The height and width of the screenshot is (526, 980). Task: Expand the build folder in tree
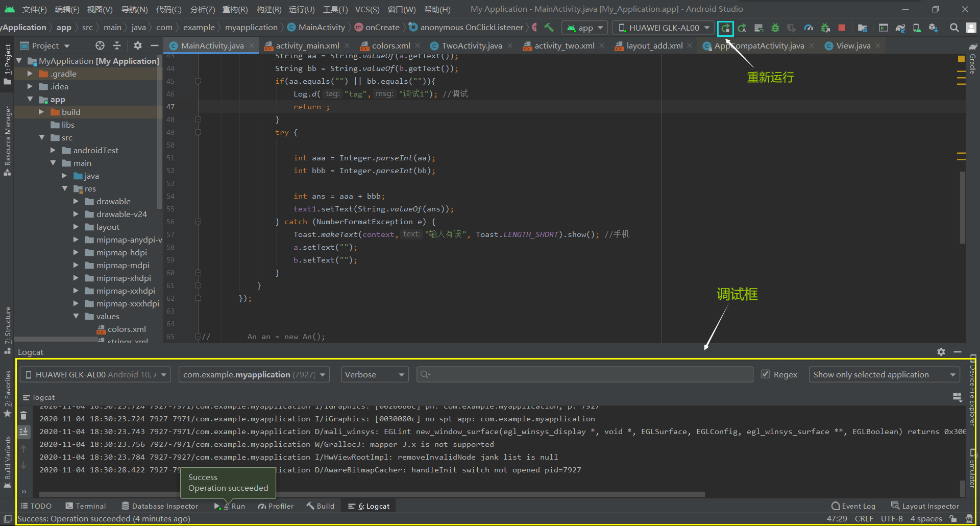(41, 112)
